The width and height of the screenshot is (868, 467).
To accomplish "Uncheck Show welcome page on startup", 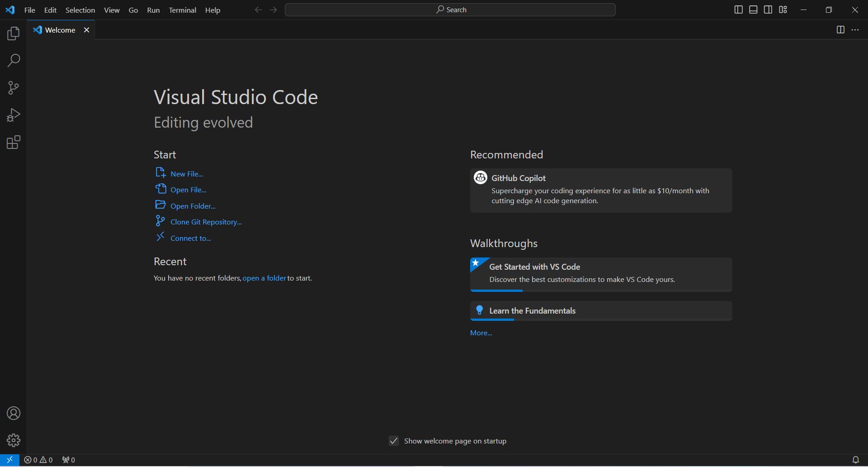I will click(x=393, y=441).
